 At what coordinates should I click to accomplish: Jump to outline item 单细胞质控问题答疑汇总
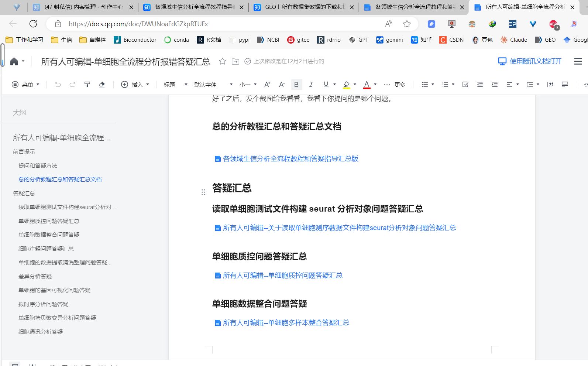(49, 221)
